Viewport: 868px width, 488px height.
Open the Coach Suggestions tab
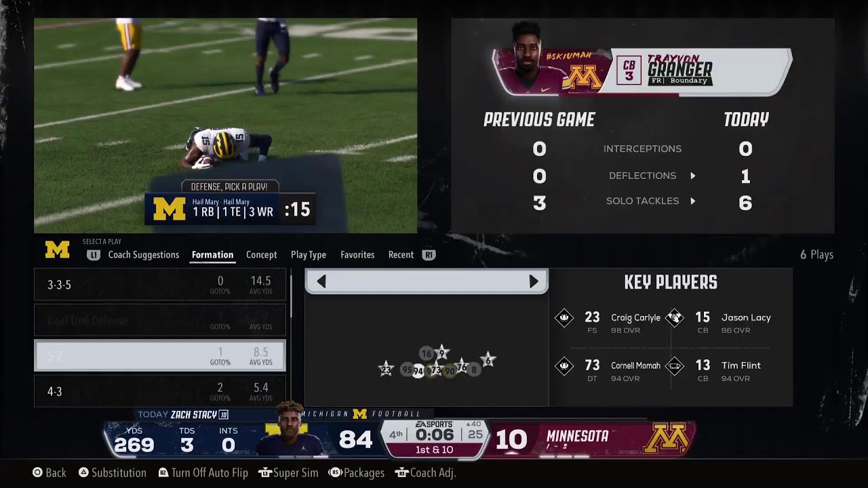coord(144,255)
